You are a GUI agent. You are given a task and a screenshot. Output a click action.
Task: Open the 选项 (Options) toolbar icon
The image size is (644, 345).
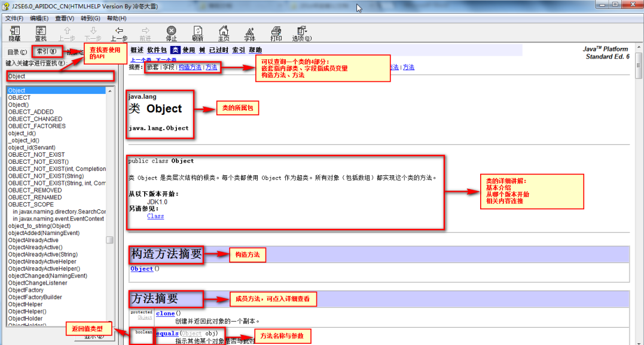(301, 31)
